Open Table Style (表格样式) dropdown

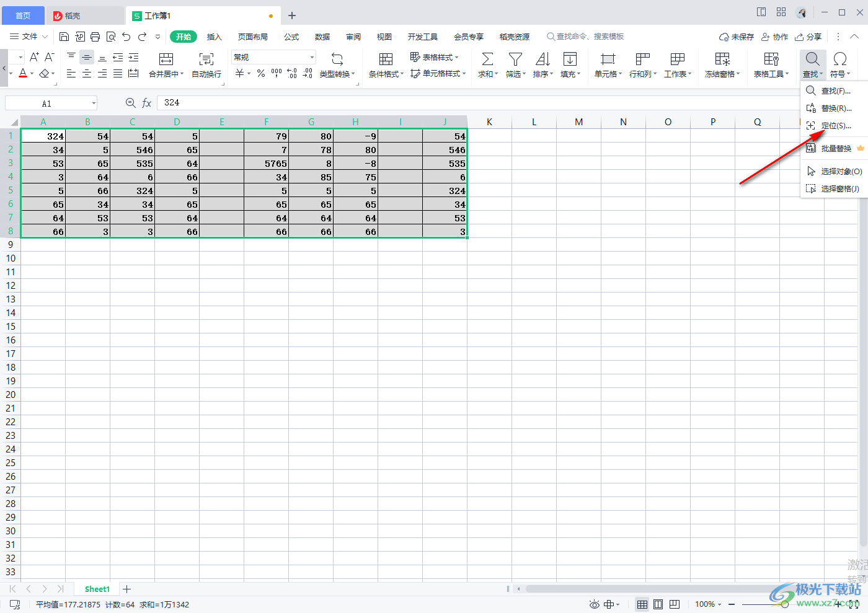click(435, 57)
